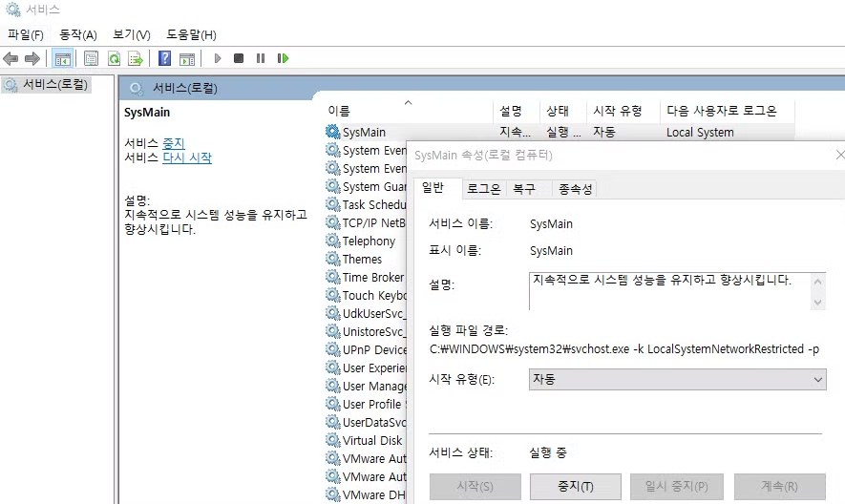Click the 중지 service link
The width and height of the screenshot is (845, 504).
point(174,143)
